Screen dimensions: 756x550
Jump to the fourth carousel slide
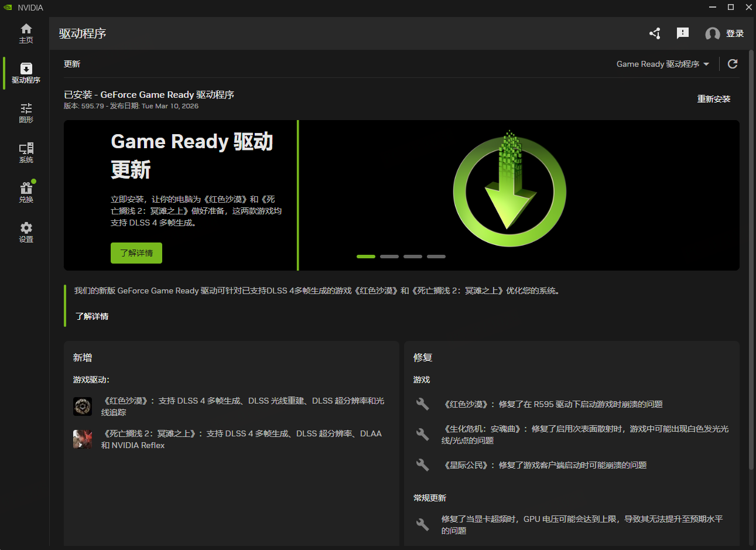pyautogui.click(x=436, y=257)
